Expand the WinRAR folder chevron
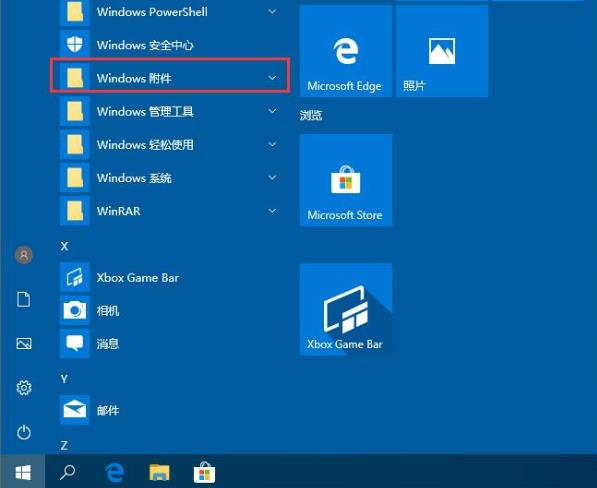The image size is (597, 488). (272, 211)
